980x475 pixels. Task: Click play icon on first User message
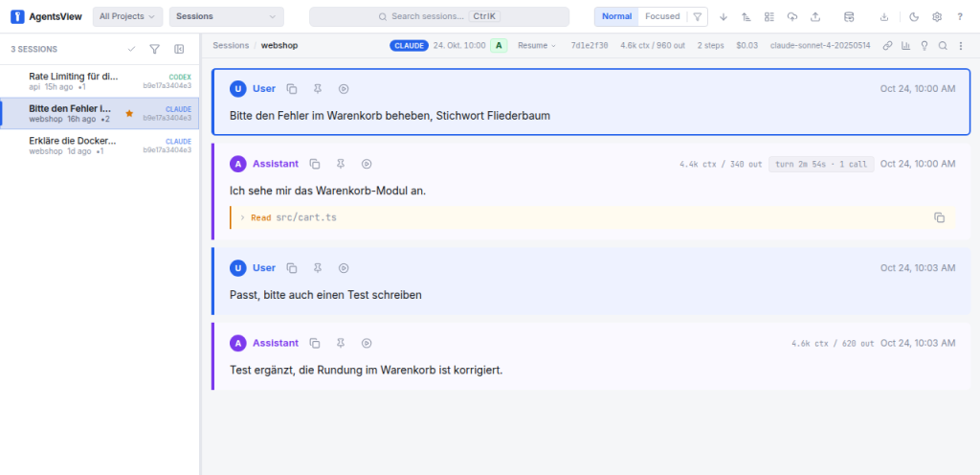pos(344,89)
